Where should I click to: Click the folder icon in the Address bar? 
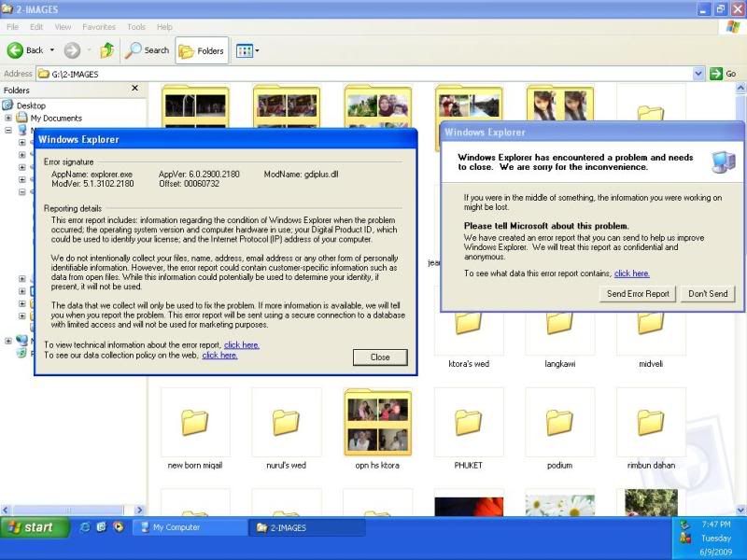click(44, 74)
